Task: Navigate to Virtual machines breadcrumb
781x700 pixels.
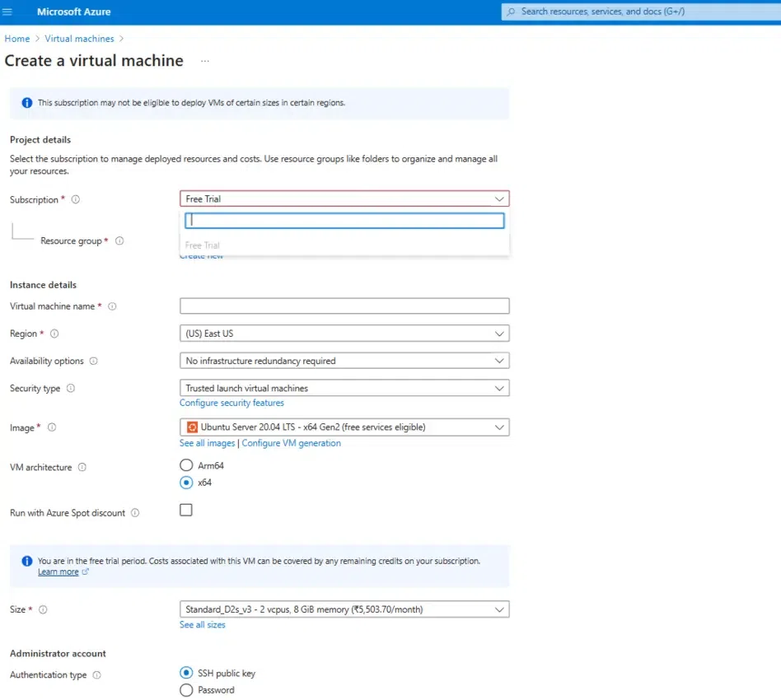Action: [x=79, y=39]
